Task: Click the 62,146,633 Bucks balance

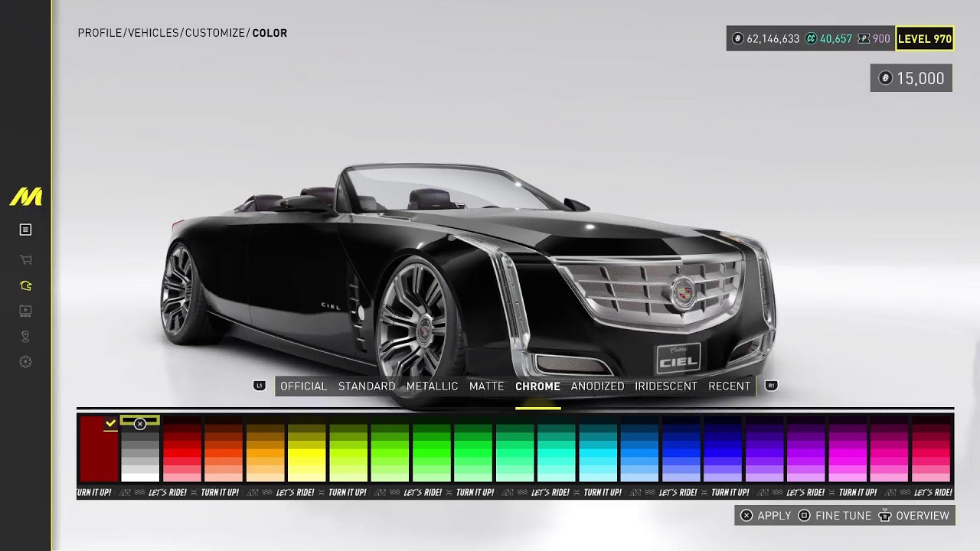Action: (773, 38)
